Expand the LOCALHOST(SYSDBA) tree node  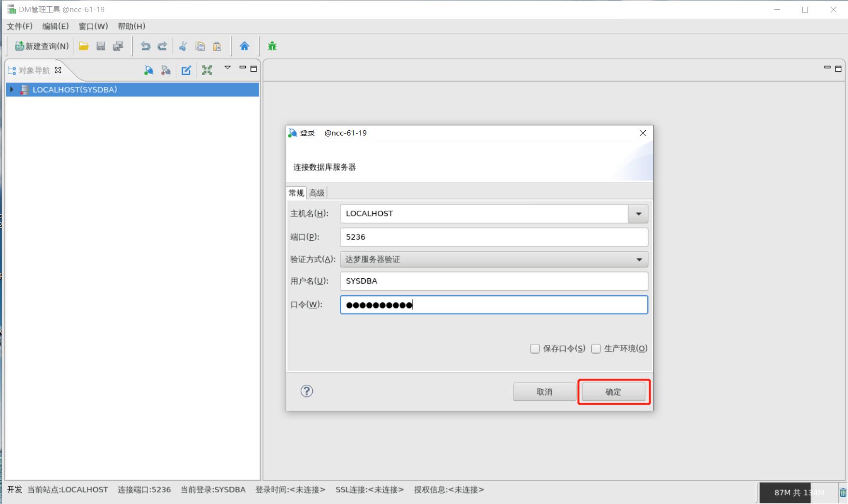(12, 89)
